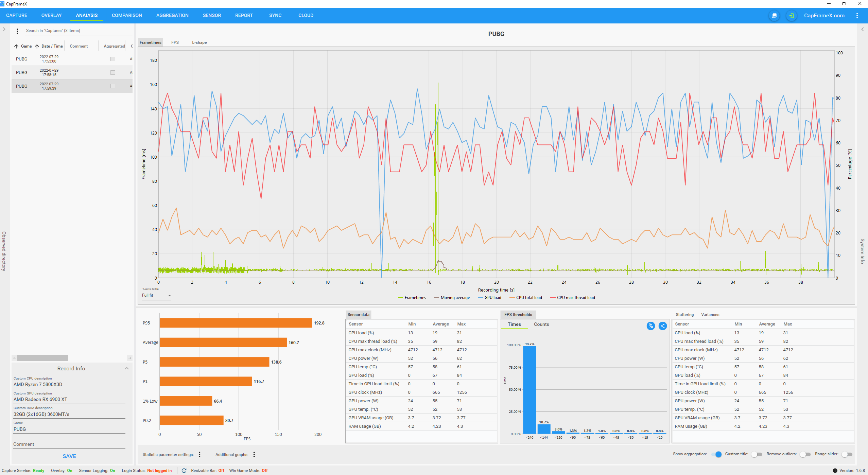868x475 pixels.
Task: Open the Y-Axis scale Full fit dropdown
Action: 156,295
